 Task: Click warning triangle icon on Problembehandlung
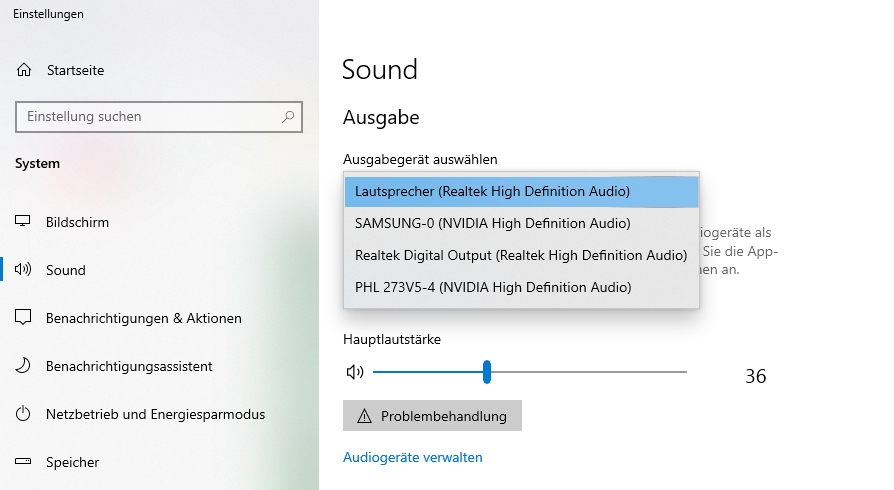(x=364, y=416)
